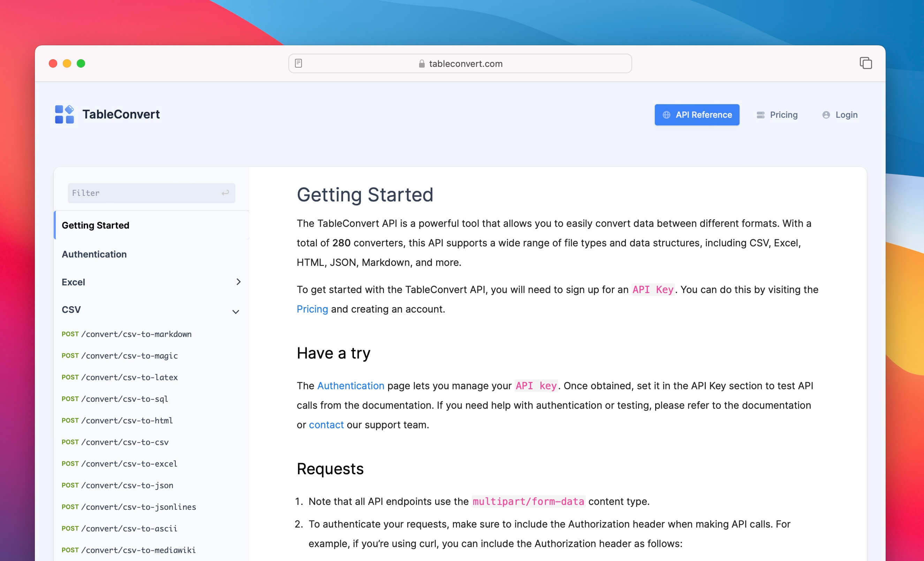
Task: Open the POST /convert/csv-to-markdown endpoint
Action: click(x=126, y=334)
